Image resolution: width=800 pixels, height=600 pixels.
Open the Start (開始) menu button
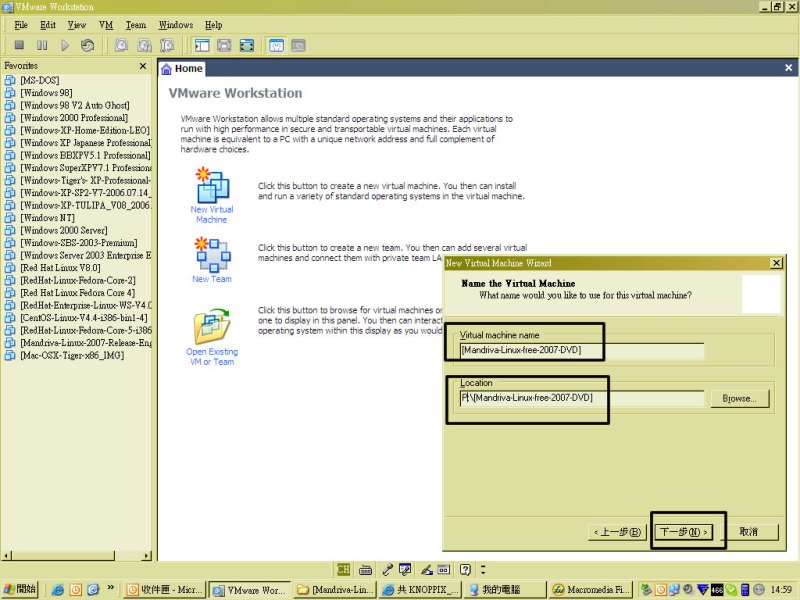(20, 589)
